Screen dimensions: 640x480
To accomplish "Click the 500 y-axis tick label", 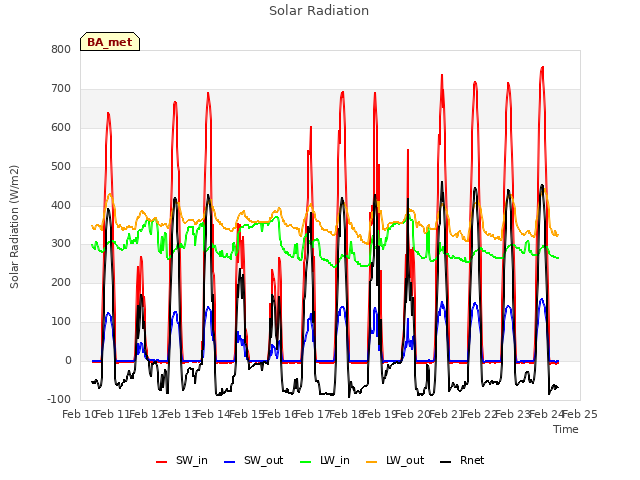I will click(x=61, y=167).
